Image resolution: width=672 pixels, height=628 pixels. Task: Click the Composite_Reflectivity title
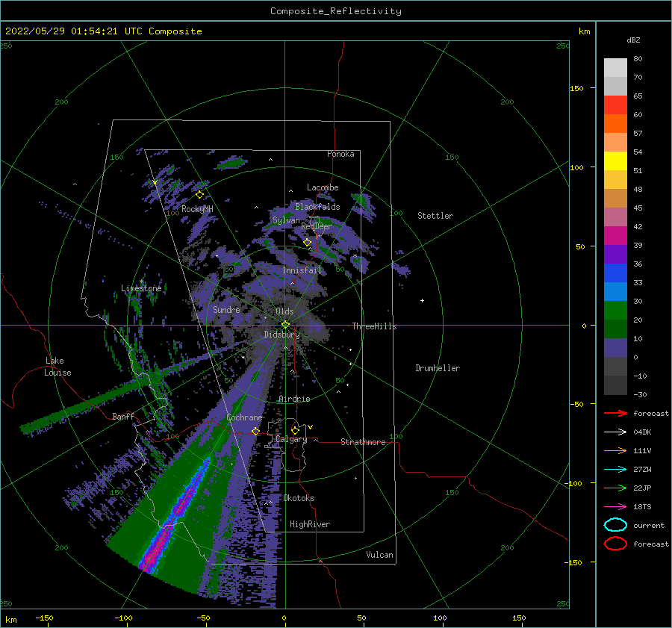(x=336, y=11)
